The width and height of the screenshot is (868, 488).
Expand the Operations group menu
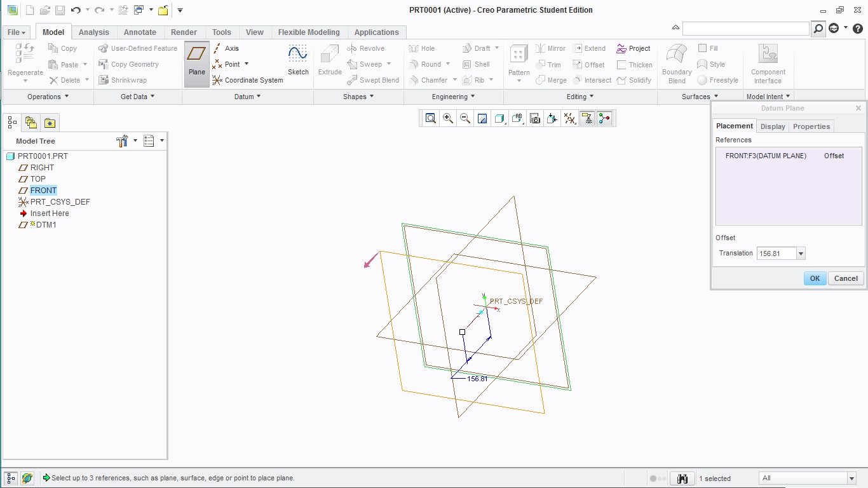pyautogui.click(x=48, y=97)
